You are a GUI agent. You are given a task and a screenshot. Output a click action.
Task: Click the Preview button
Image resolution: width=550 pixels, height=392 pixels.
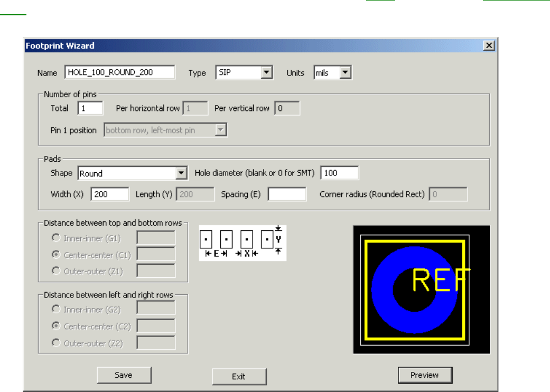click(x=425, y=375)
